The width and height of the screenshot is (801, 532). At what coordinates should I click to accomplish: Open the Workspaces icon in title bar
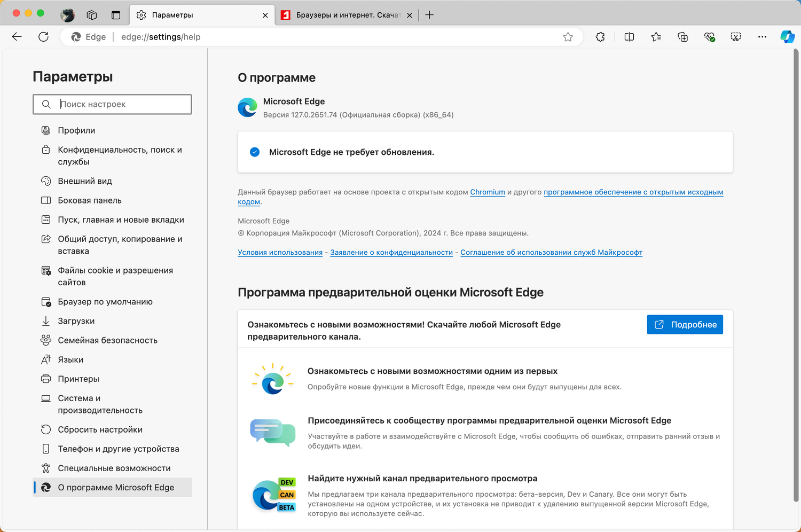pyautogui.click(x=91, y=15)
